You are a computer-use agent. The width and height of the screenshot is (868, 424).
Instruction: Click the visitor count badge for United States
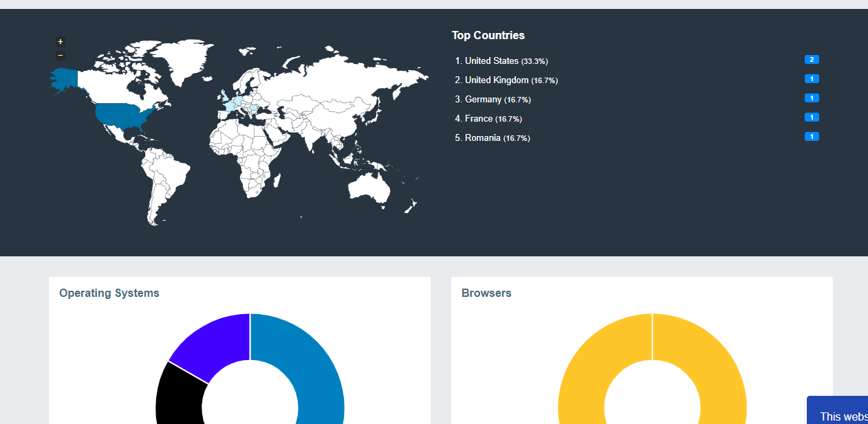pyautogui.click(x=812, y=60)
